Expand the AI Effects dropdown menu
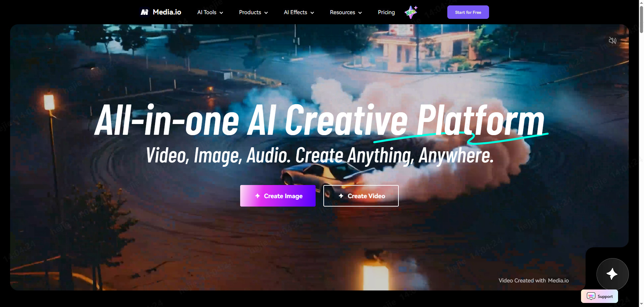This screenshot has width=644, height=307. click(299, 12)
